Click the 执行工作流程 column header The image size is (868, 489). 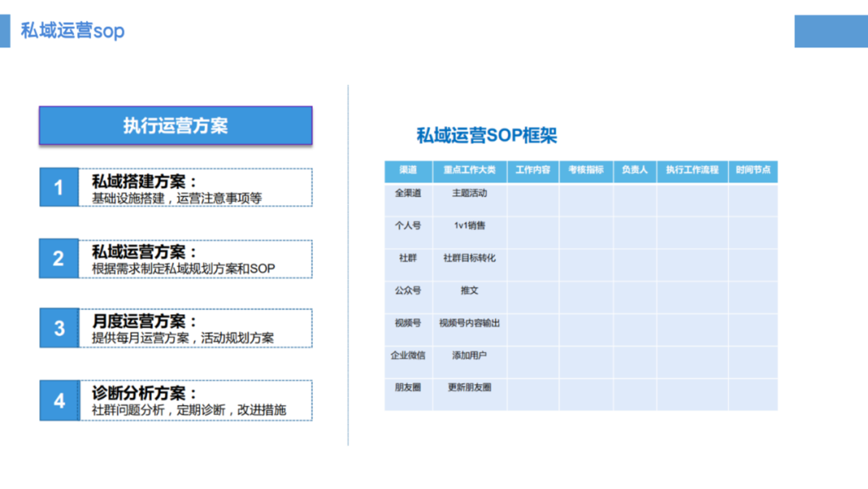(x=693, y=171)
